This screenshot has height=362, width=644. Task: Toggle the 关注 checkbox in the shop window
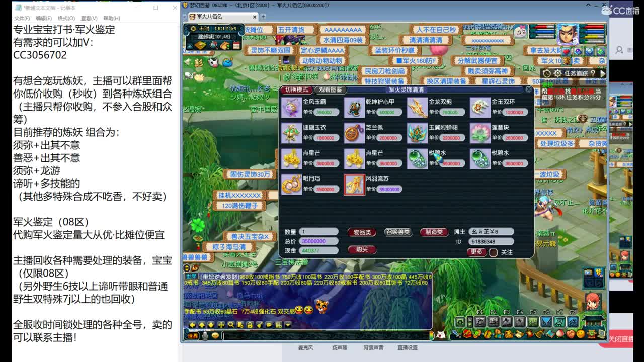coord(494,253)
